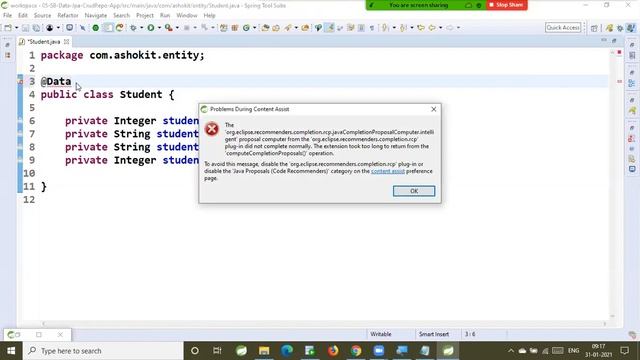Image resolution: width=640 pixels, height=360 pixels.
Task: Click the Previous Annotation toolbar icon
Action: (403, 28)
